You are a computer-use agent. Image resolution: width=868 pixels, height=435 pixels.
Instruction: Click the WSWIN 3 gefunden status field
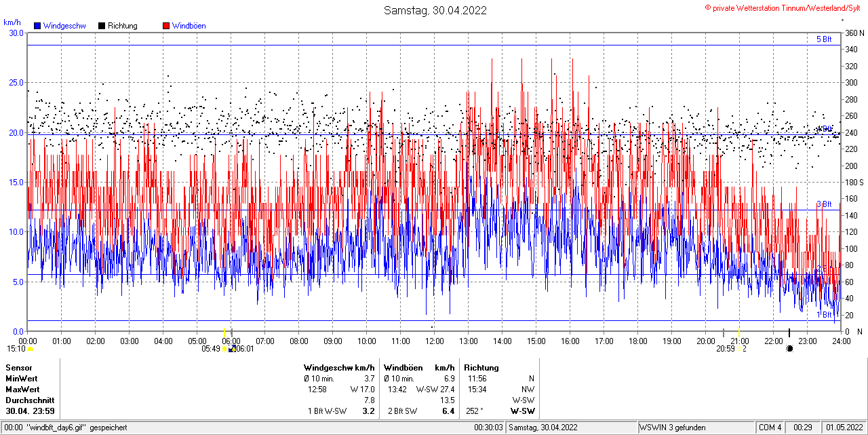pos(673,428)
